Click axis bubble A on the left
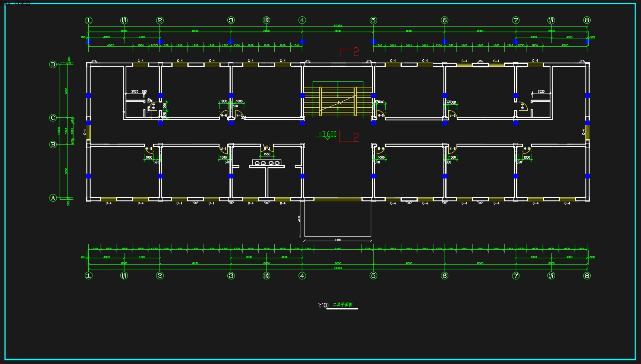The image size is (641, 364). (53, 198)
